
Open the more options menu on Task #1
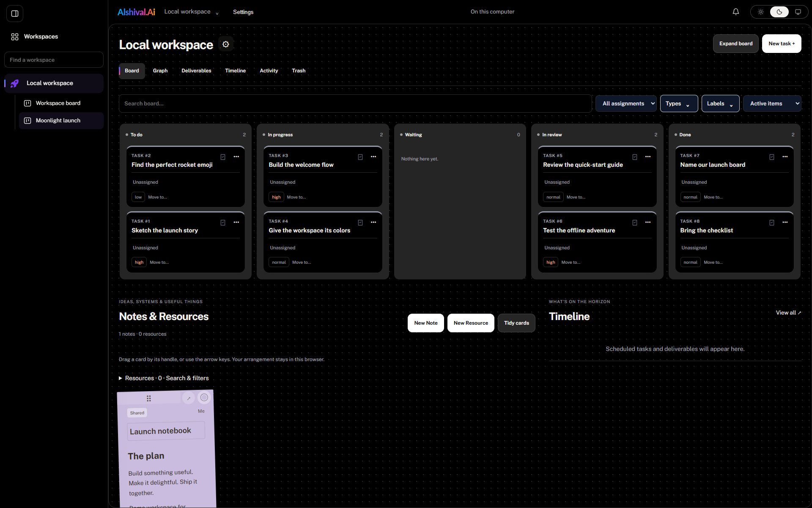[x=236, y=222]
